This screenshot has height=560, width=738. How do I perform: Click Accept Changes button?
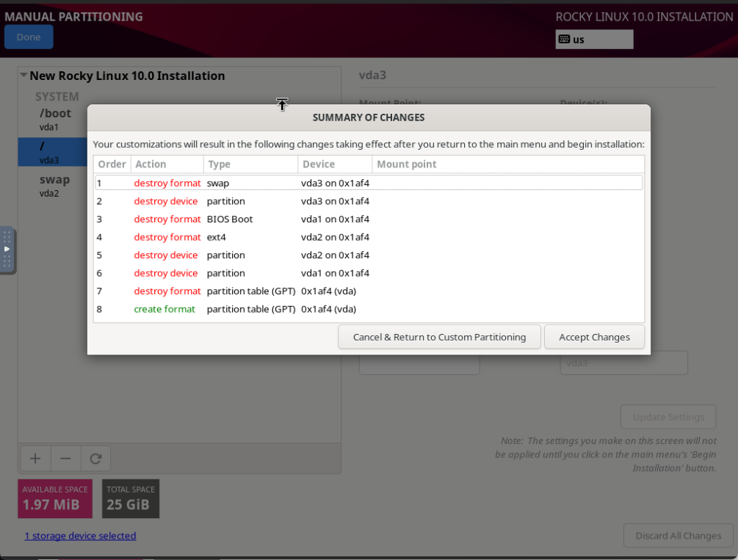(594, 337)
